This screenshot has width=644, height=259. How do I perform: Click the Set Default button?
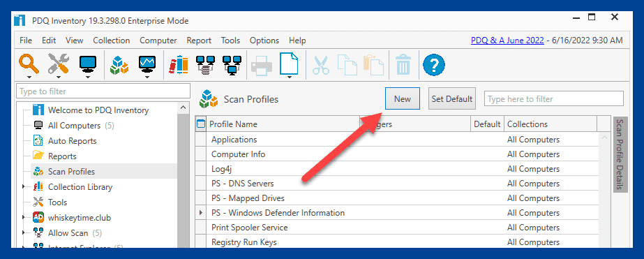452,98
